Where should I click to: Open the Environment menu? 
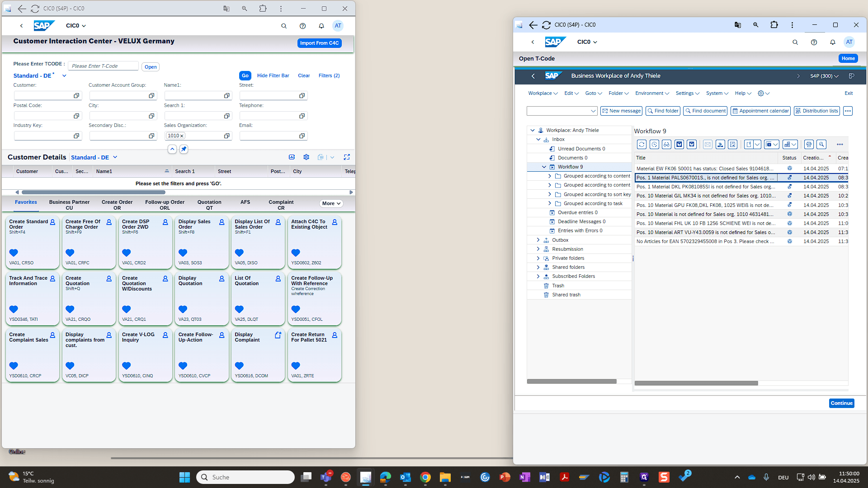pyautogui.click(x=652, y=94)
